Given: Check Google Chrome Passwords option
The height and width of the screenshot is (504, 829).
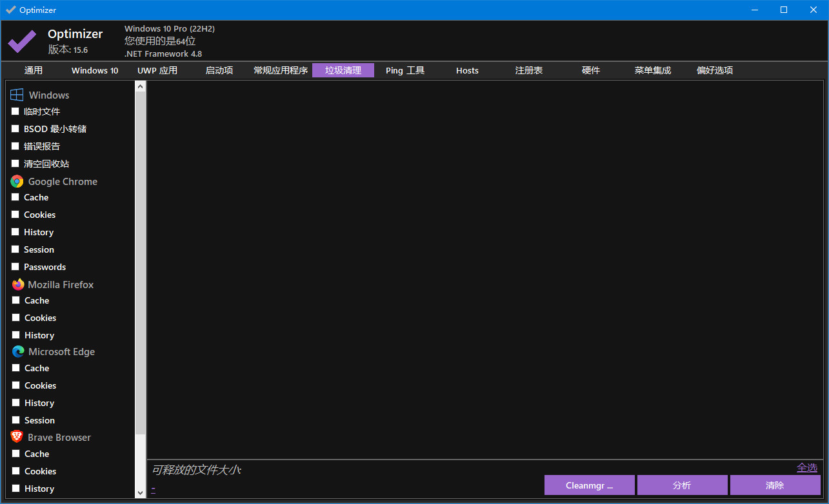Looking at the screenshot, I should (x=15, y=266).
